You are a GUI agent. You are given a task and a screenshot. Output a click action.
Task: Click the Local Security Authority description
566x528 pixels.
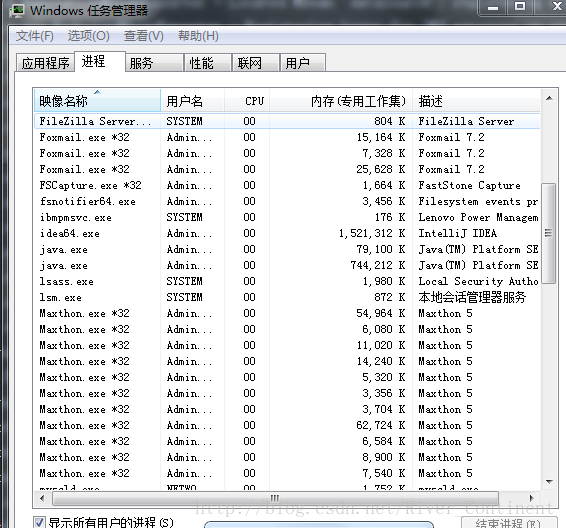pos(478,281)
